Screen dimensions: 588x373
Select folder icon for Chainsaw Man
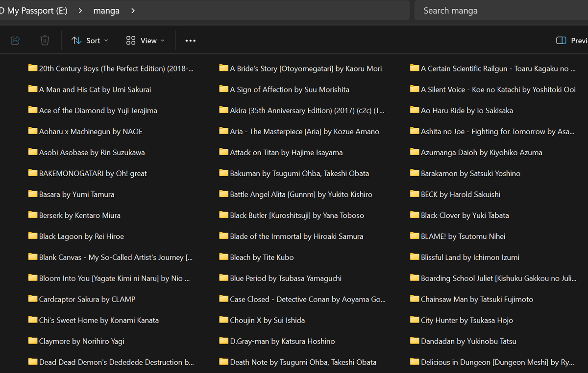pyautogui.click(x=415, y=300)
